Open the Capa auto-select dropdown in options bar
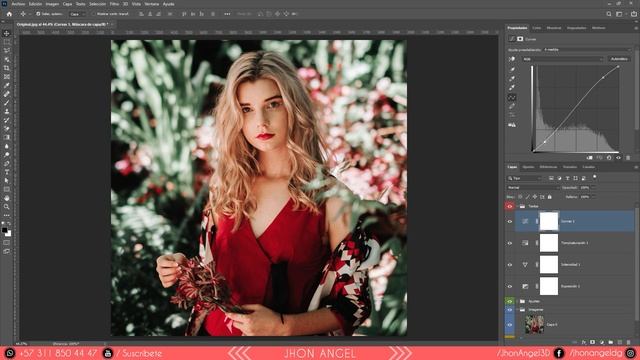 [77, 14]
